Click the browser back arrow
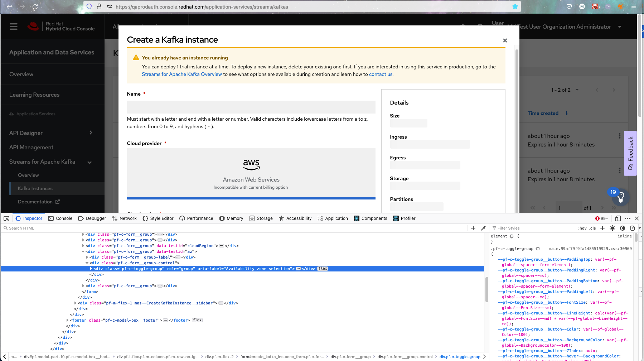The width and height of the screenshot is (644, 361). [9, 6]
